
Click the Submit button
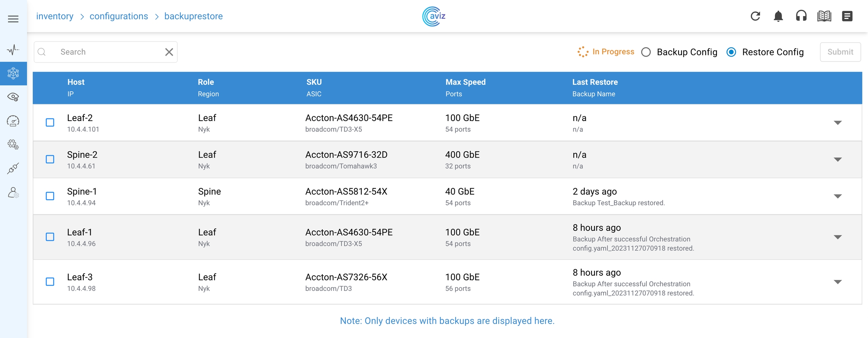(840, 52)
